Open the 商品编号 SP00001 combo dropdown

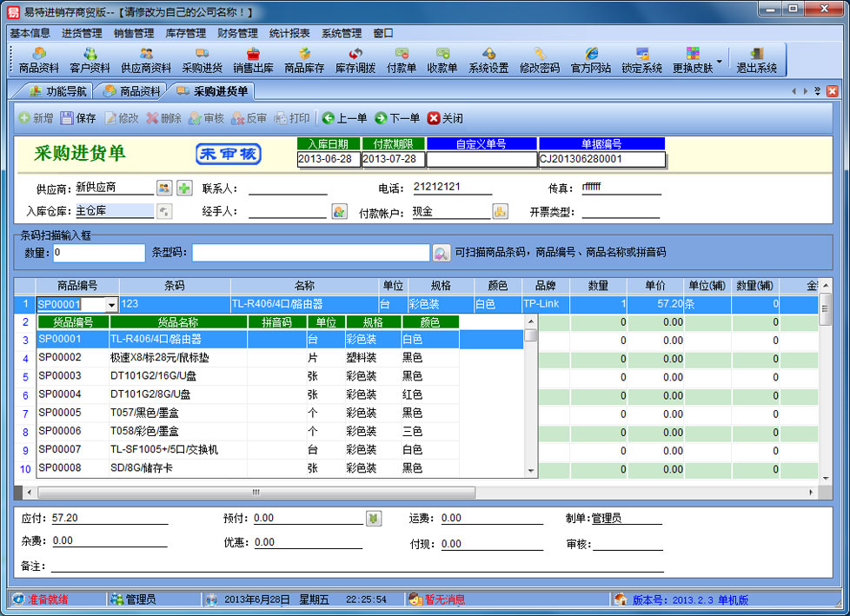[x=111, y=304]
